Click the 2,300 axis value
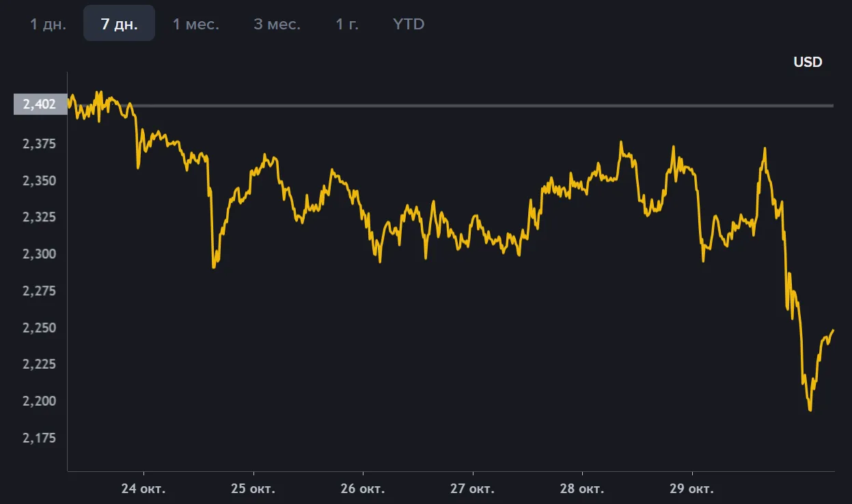The image size is (852, 504). pos(40,254)
